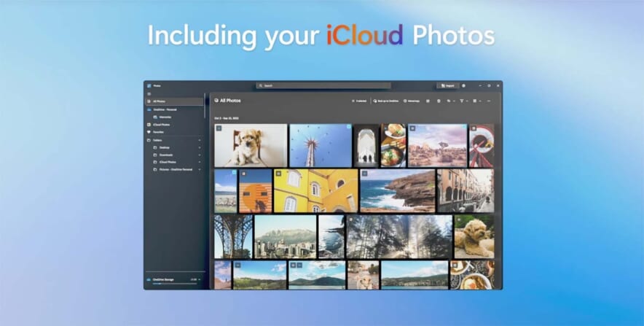Click the Memories toolbar button
This screenshot has height=326, width=644.
click(412, 101)
